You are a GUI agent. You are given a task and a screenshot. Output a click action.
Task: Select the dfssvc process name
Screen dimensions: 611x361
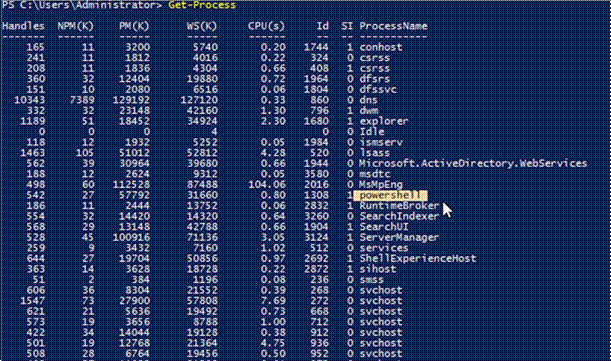[378, 89]
